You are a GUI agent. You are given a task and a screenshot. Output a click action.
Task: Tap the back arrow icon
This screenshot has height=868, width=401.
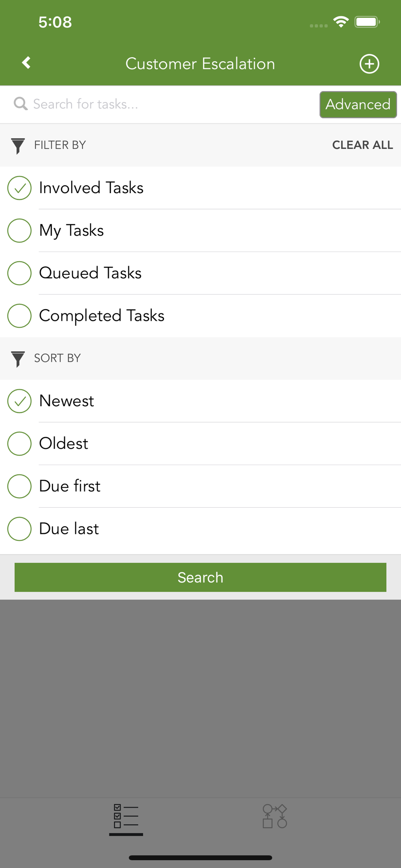(x=26, y=63)
